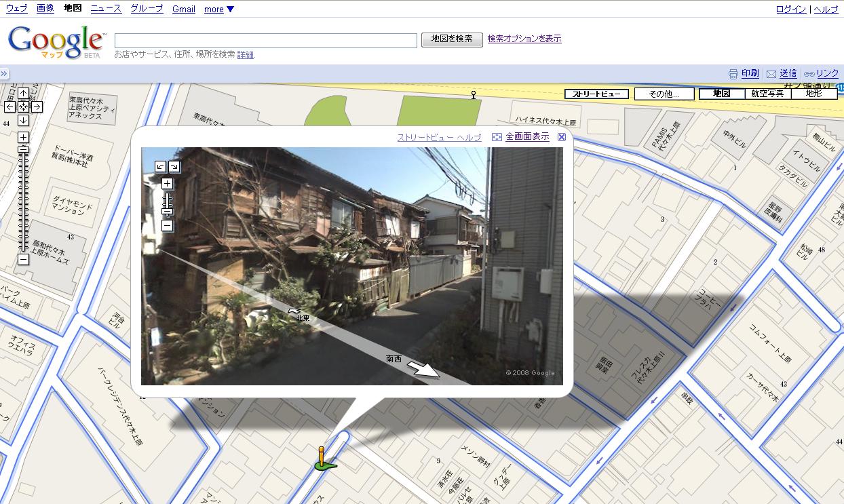Click the center return-to-last-result map button
The height and width of the screenshot is (504, 844).
click(23, 106)
